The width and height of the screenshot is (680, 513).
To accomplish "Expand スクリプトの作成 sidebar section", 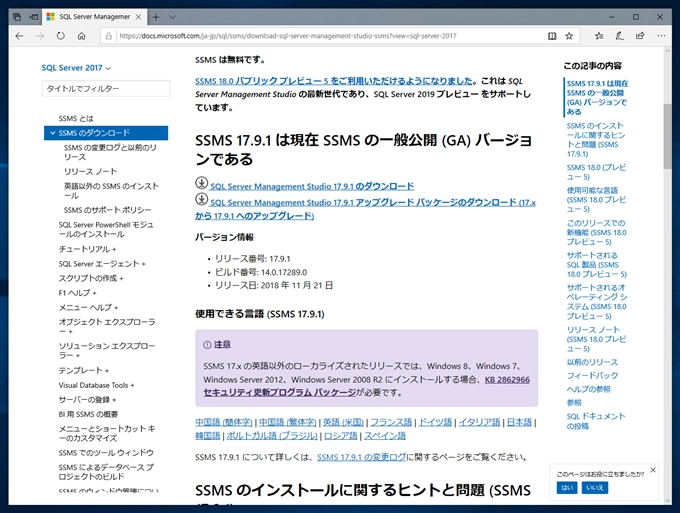I will [91, 278].
